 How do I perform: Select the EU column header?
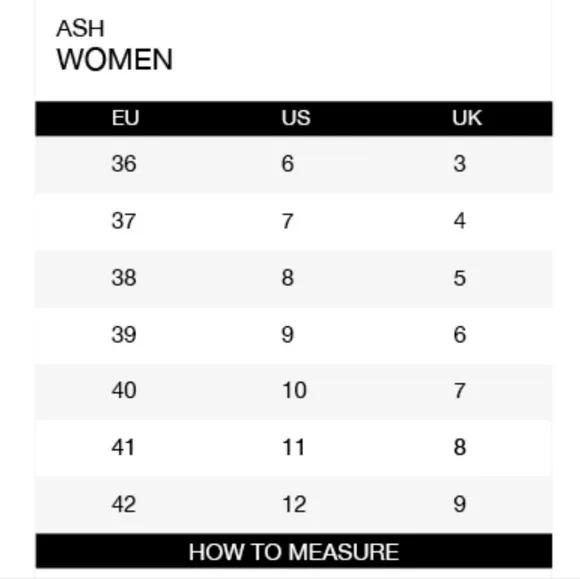tap(125, 118)
